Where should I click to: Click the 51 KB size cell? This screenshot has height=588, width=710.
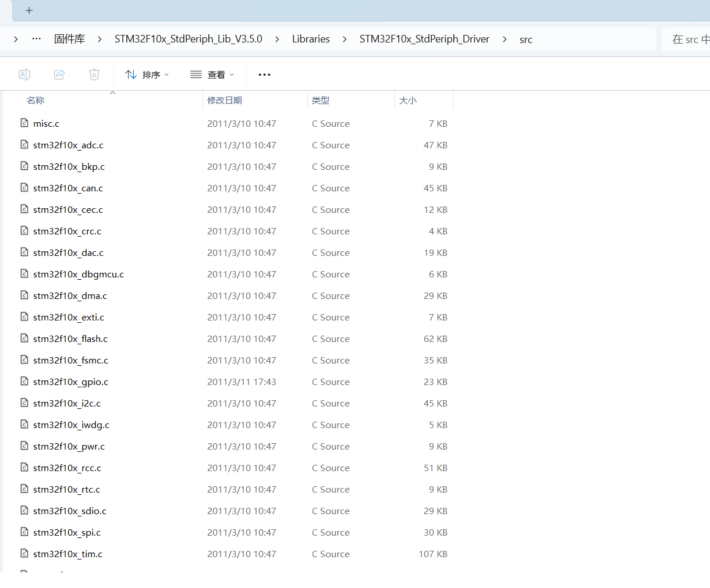(x=435, y=468)
